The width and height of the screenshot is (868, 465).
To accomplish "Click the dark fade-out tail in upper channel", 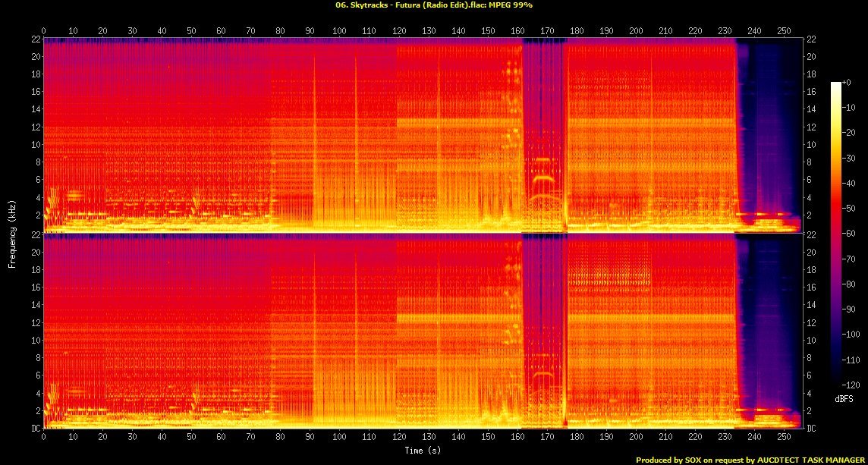I will [x=766, y=129].
